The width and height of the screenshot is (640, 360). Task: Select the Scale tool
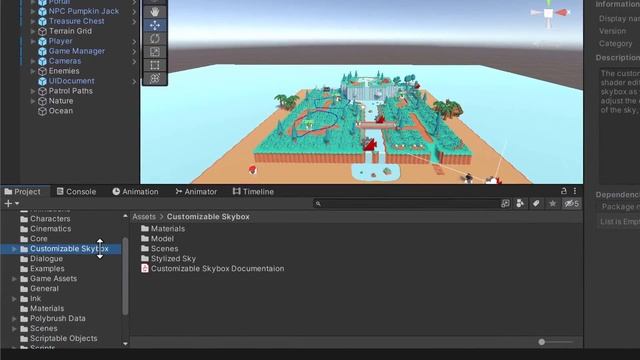(155, 52)
